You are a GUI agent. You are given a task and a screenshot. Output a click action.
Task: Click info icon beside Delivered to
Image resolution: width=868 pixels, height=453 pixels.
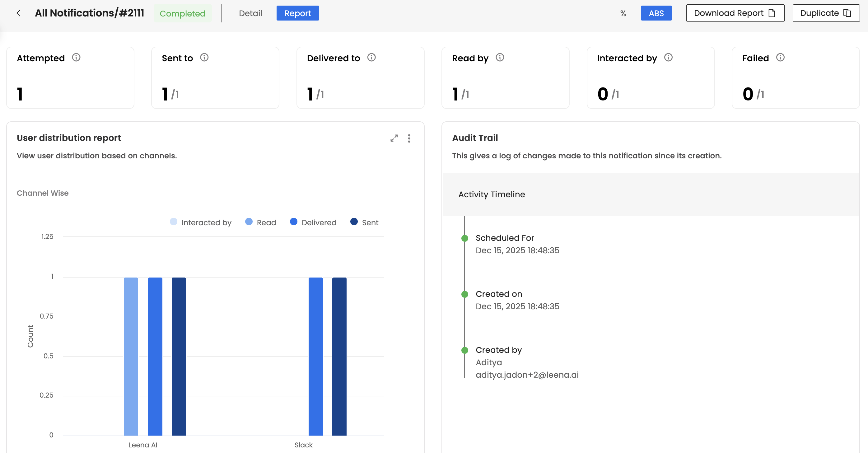(371, 58)
